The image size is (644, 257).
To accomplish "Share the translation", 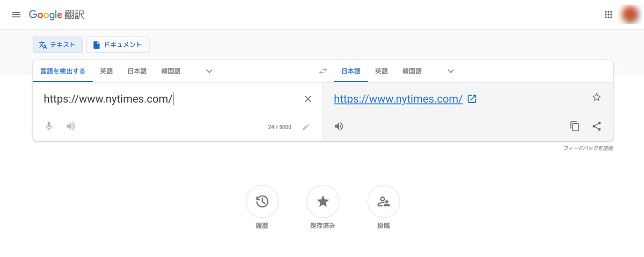I will (597, 126).
